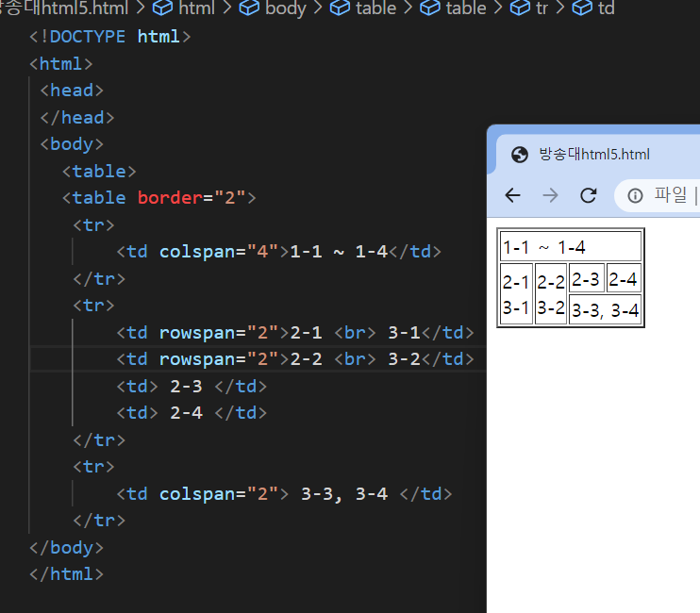This screenshot has height=613, width=700.
Task: Click the 2-4 table cell in browser
Action: (x=624, y=278)
